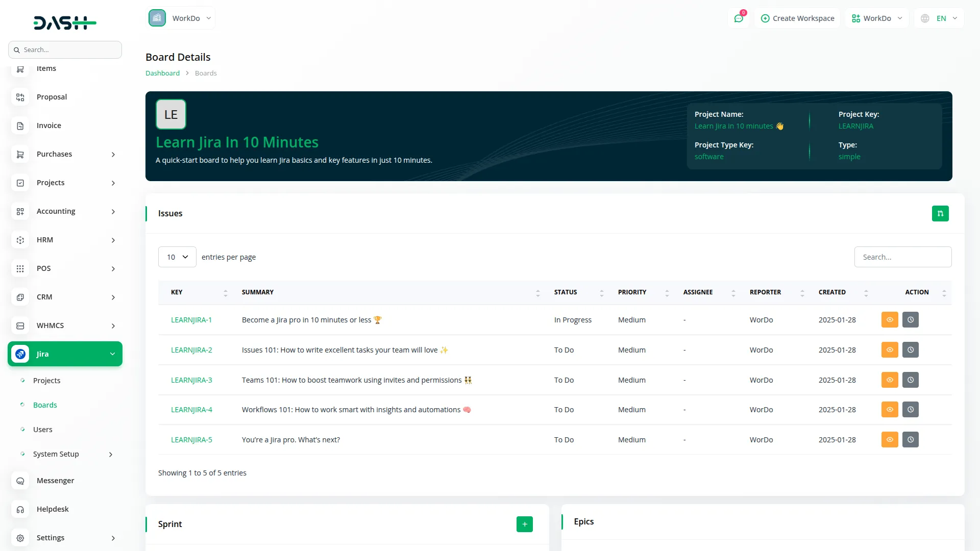View LEARNJIRA-5 using its eye icon
The image size is (980, 551).
[x=890, y=439]
